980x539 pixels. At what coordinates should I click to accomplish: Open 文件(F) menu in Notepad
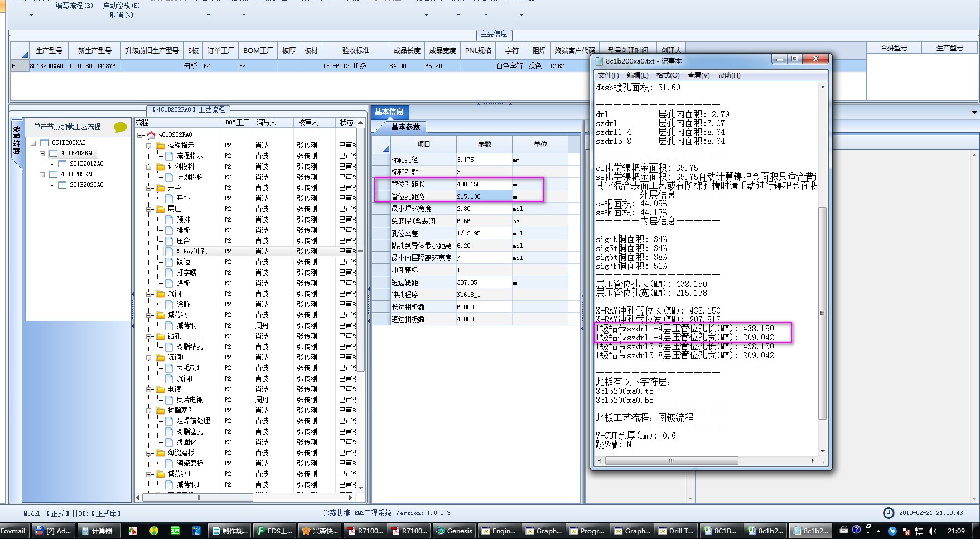[608, 75]
